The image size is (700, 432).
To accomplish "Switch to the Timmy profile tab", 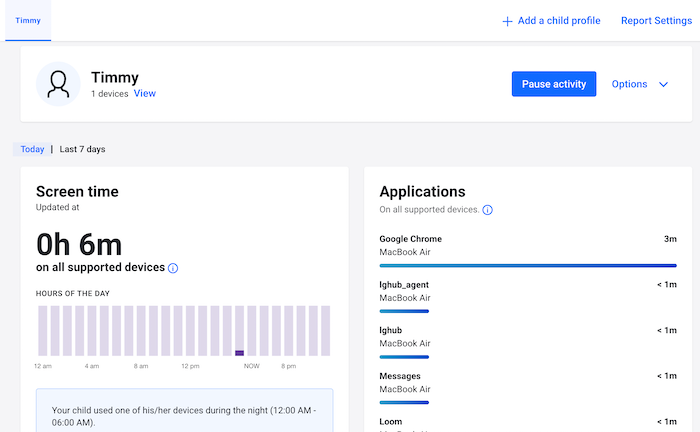I will [28, 21].
